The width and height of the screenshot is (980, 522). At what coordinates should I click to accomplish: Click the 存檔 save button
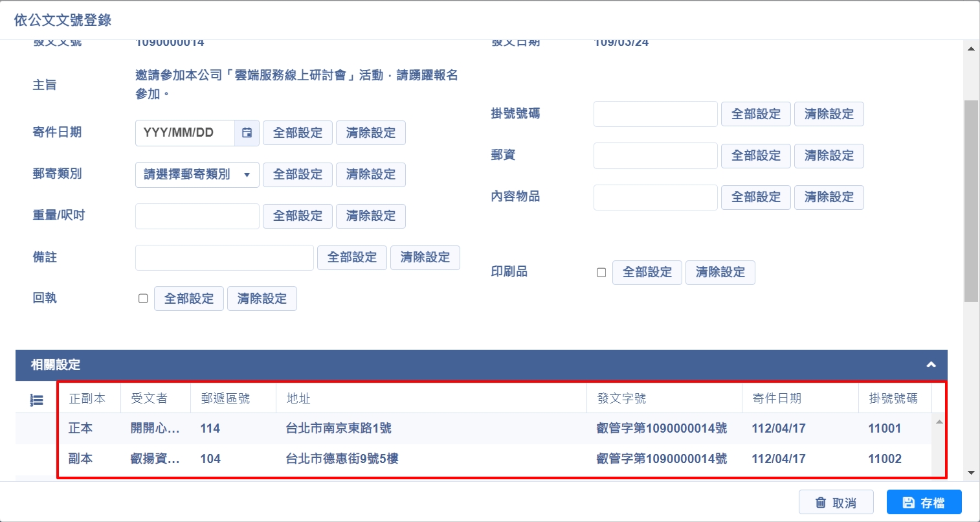(x=924, y=503)
